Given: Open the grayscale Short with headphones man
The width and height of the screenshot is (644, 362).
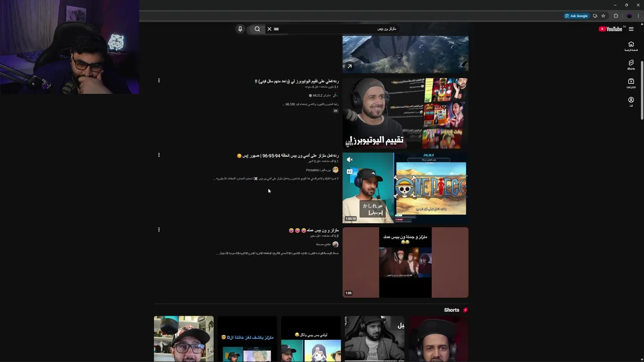Looking at the screenshot, I should click(x=374, y=339).
